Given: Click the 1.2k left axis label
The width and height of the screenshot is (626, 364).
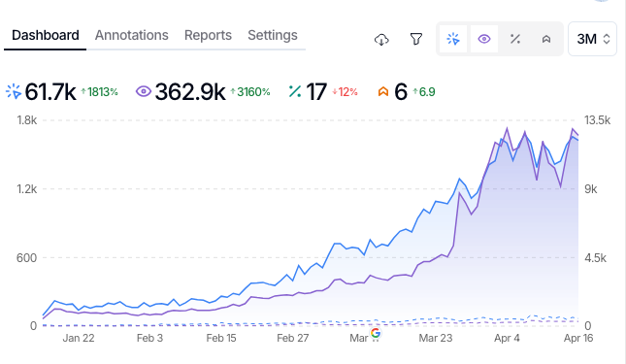Looking at the screenshot, I should coord(27,188).
